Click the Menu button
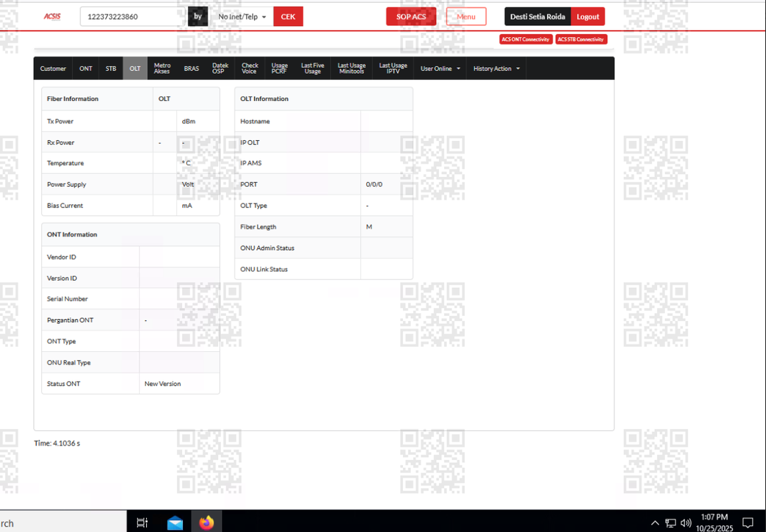 pyautogui.click(x=466, y=17)
